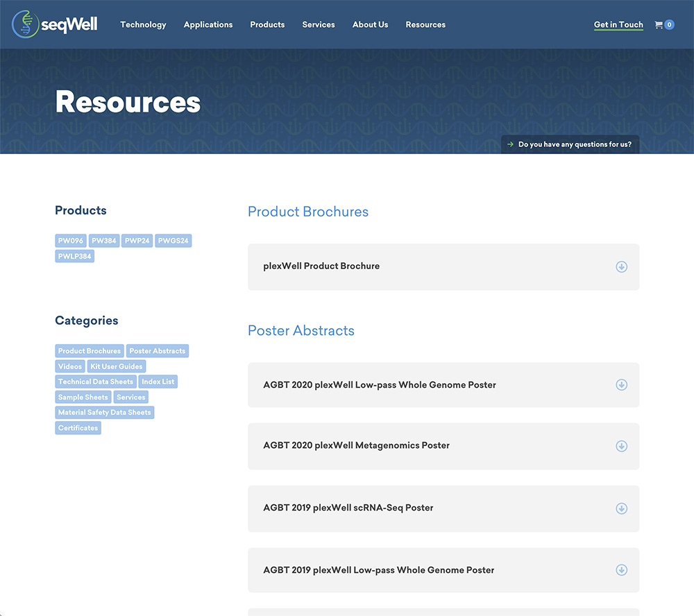Select the Material Safety Data Sheets tag
The height and width of the screenshot is (616, 694).
[104, 413]
